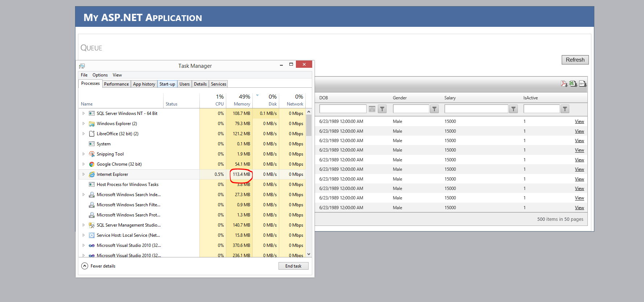644x302 pixels.
Task: Click the '500 items in 50 pages' text
Action: (560, 219)
